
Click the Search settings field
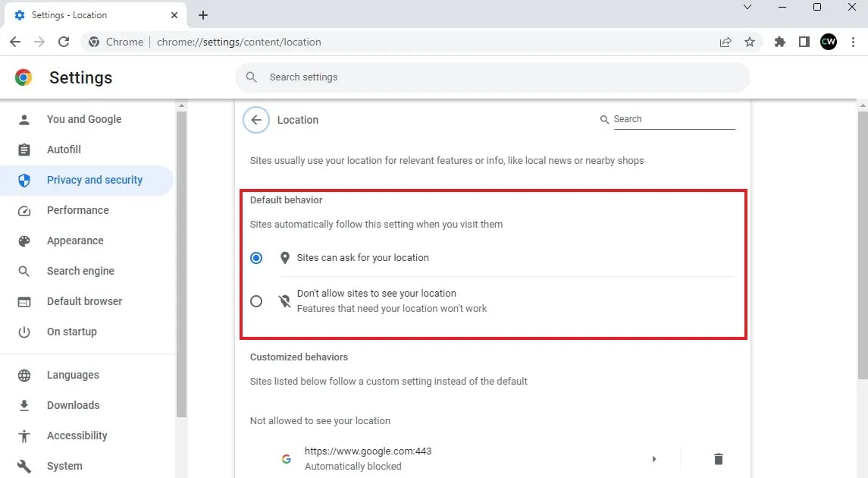tap(493, 77)
